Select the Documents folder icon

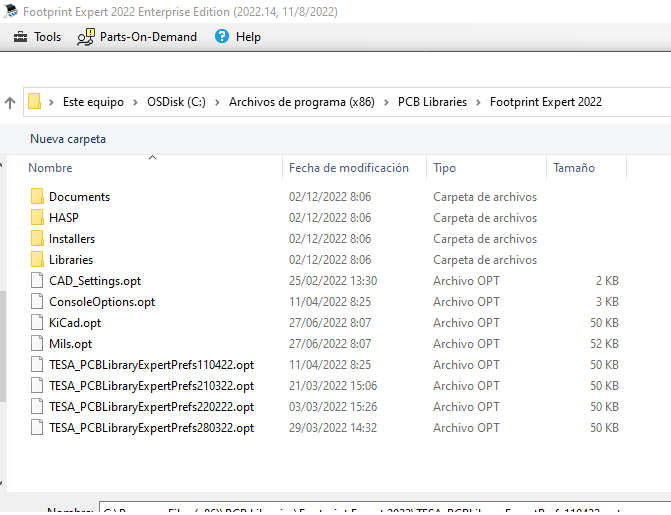tap(37, 196)
